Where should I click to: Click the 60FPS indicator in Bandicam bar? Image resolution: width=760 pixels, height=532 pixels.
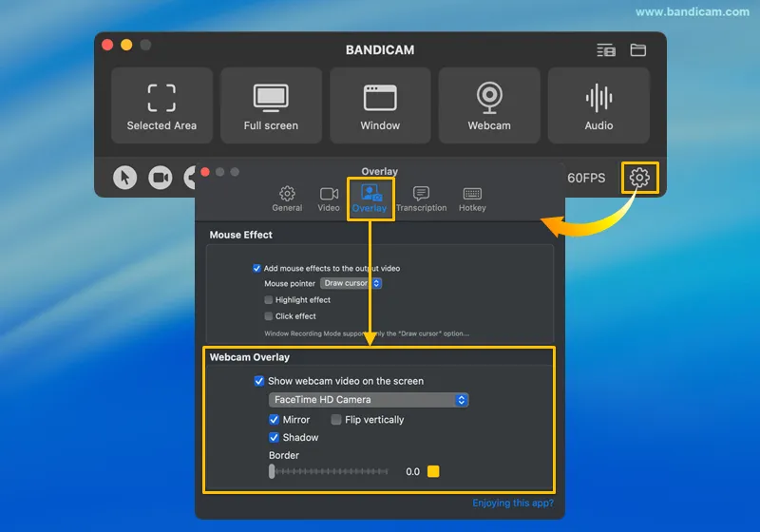click(586, 179)
